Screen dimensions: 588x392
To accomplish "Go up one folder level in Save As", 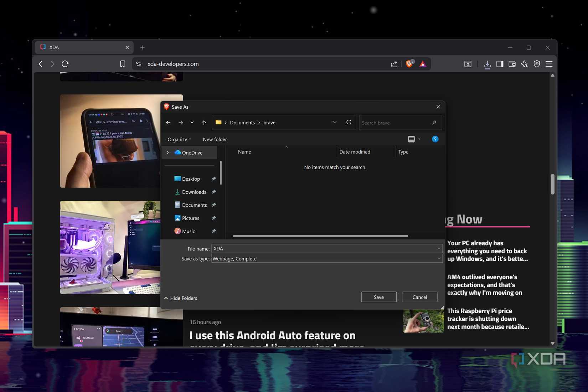I will (204, 123).
